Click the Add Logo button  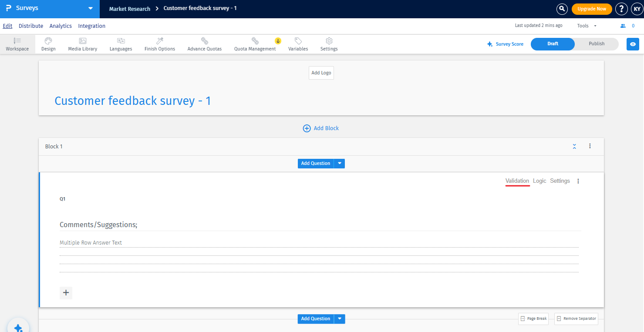[x=321, y=73]
